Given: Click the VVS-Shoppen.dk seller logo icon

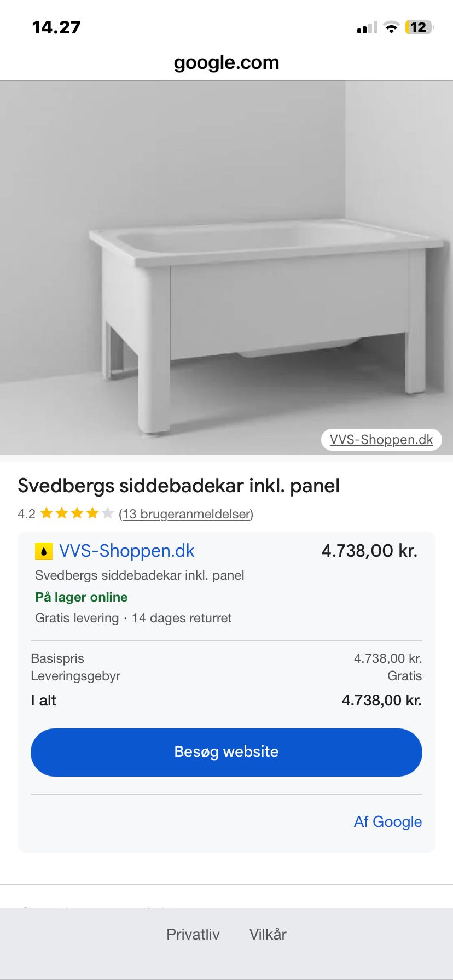Looking at the screenshot, I should point(43,551).
